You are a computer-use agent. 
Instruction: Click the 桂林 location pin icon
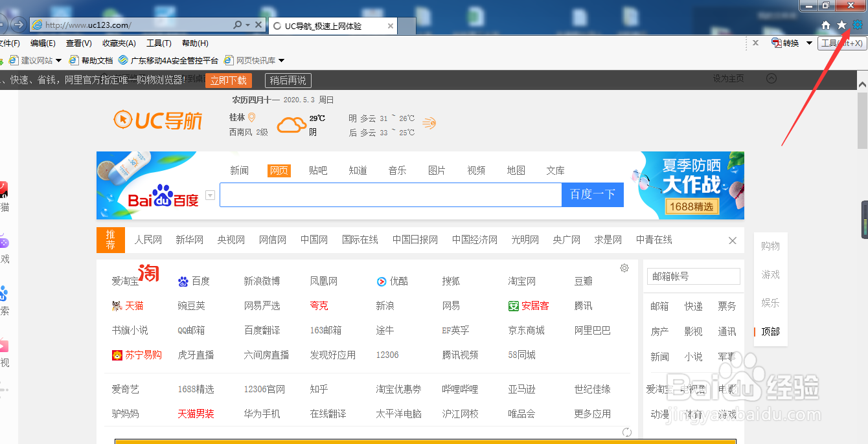click(252, 117)
